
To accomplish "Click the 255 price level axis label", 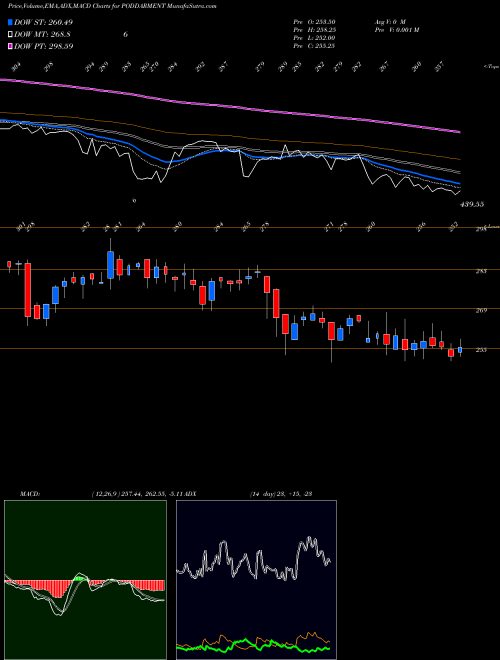I will (x=481, y=350).
